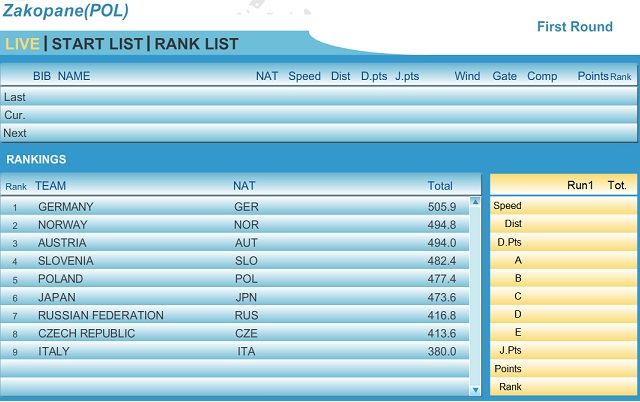The width and height of the screenshot is (640, 402).
Task: Click the AUT nation code
Action: (x=246, y=243)
